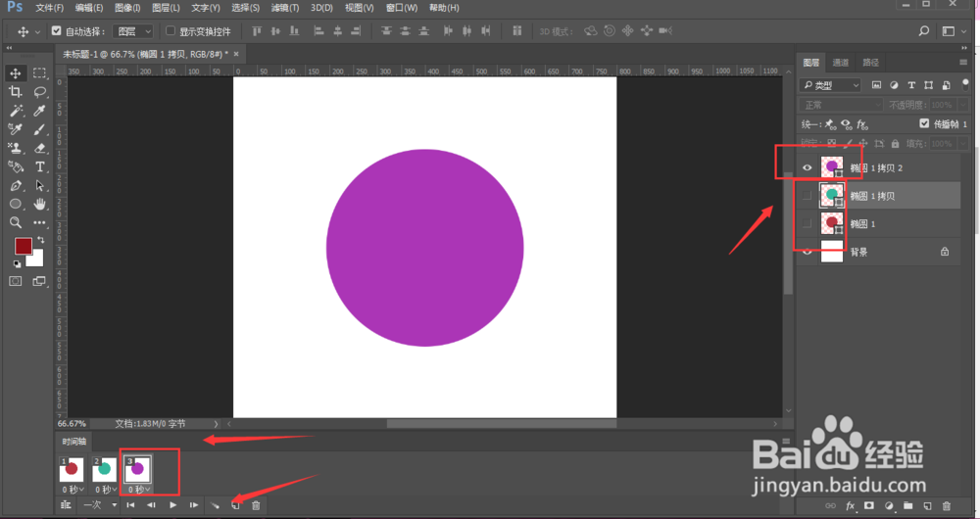
Task: Select the Crop tool
Action: pyautogui.click(x=16, y=92)
